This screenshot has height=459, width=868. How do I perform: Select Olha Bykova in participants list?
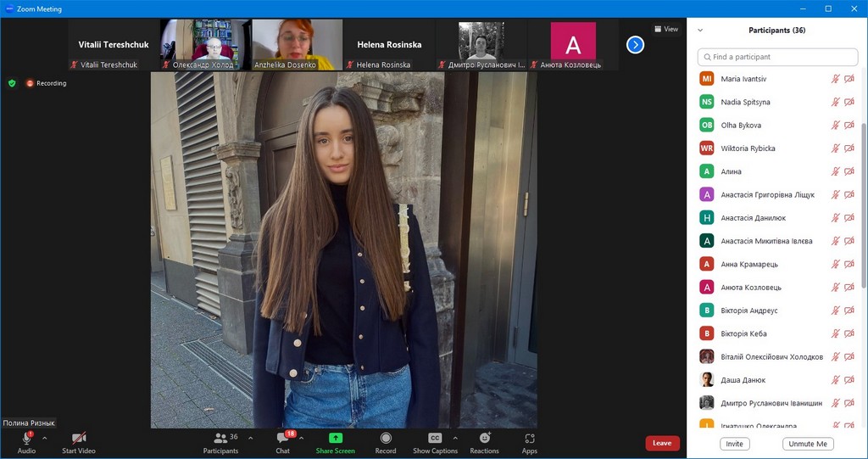click(741, 126)
